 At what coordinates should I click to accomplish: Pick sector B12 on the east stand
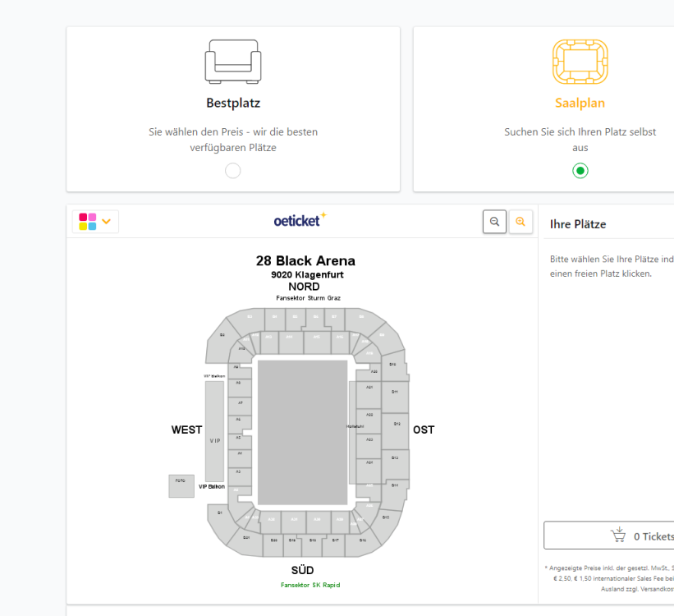coord(396,424)
